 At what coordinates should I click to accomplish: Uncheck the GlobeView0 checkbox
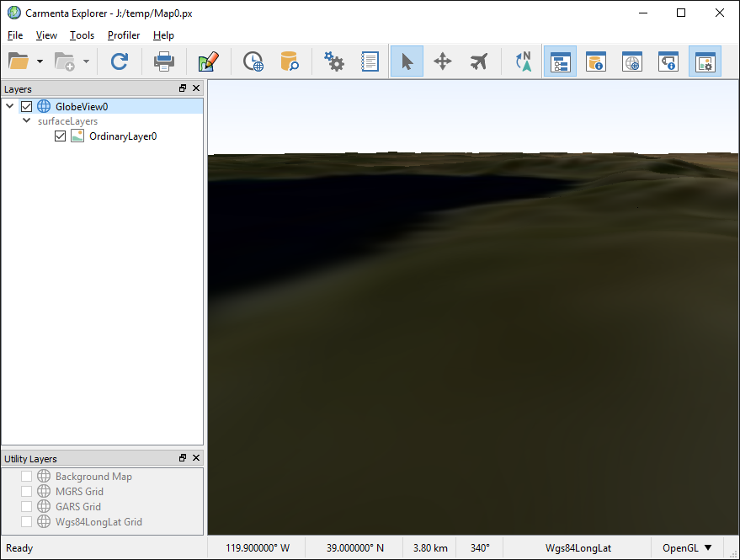coord(26,107)
